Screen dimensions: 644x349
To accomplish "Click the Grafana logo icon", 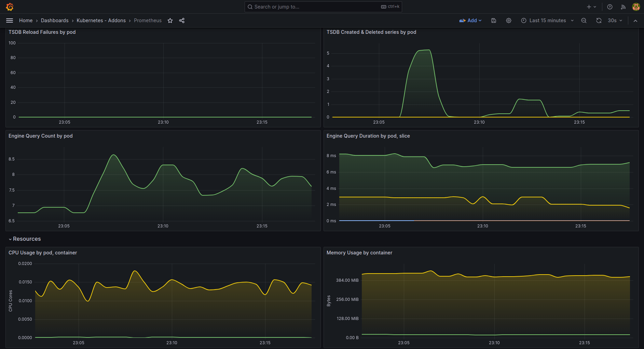I will click(x=10, y=7).
